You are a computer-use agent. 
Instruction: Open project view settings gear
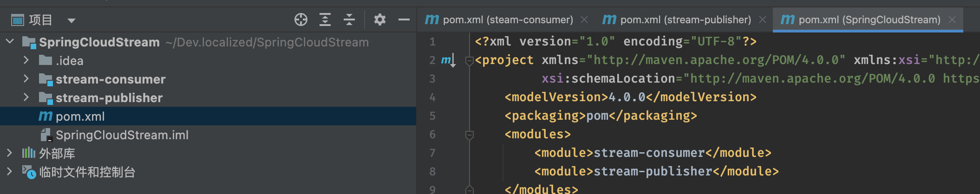point(380,19)
